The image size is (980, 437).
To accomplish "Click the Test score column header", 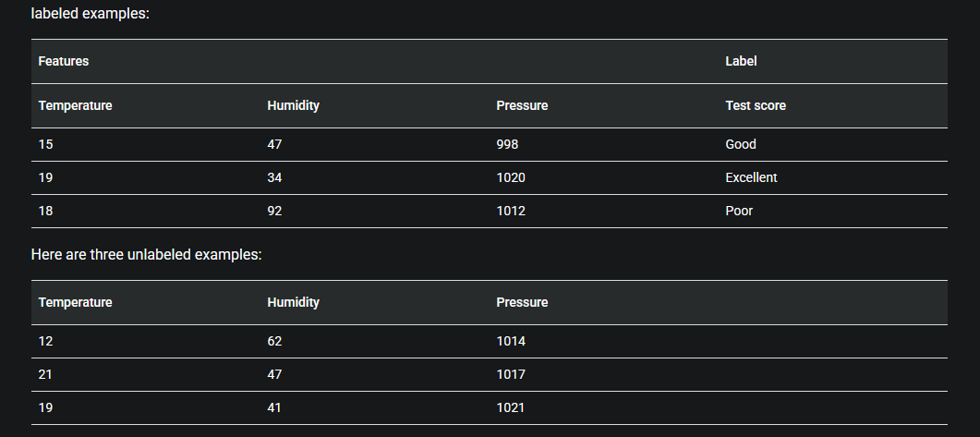I will coord(833,105).
